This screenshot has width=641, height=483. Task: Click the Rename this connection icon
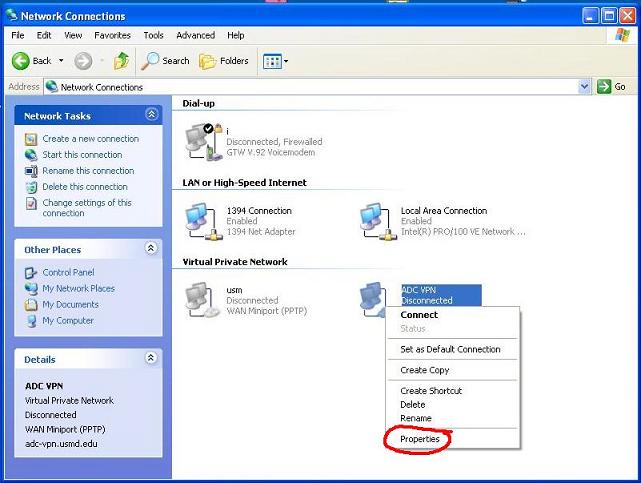[31, 171]
